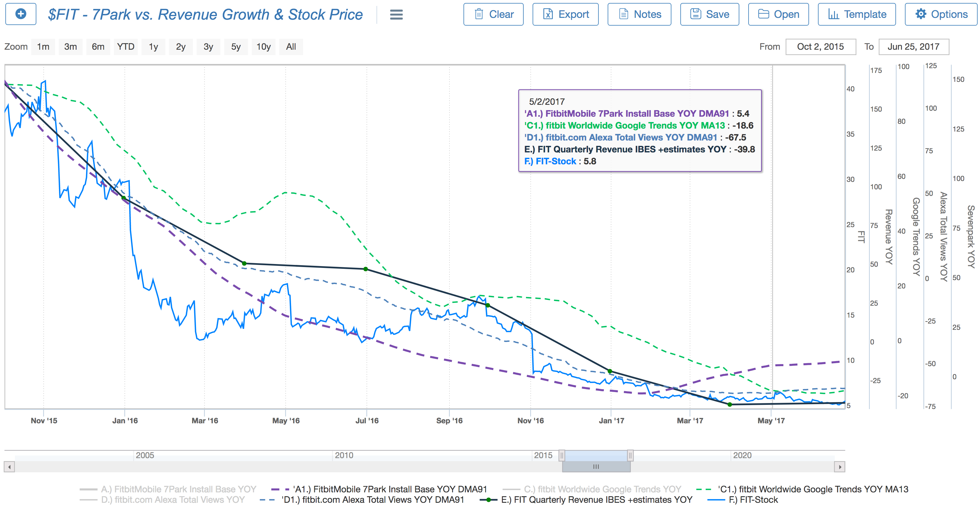
Task: Click the Alexa Total Views YOY axis title
Action: (943, 236)
